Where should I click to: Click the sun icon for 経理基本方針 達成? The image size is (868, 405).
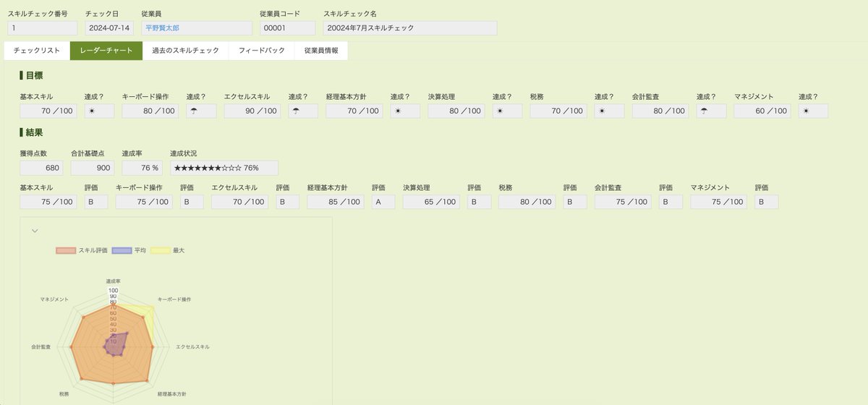coord(397,111)
